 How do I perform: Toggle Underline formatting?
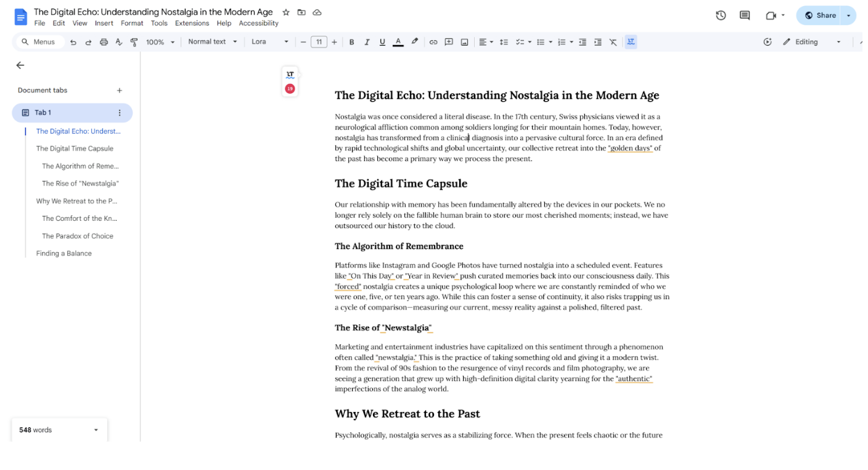(x=382, y=42)
